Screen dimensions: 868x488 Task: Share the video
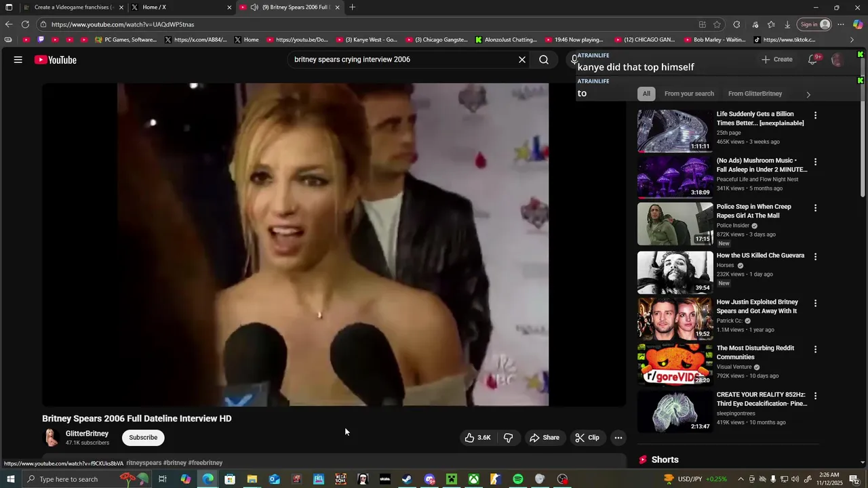pos(545,438)
